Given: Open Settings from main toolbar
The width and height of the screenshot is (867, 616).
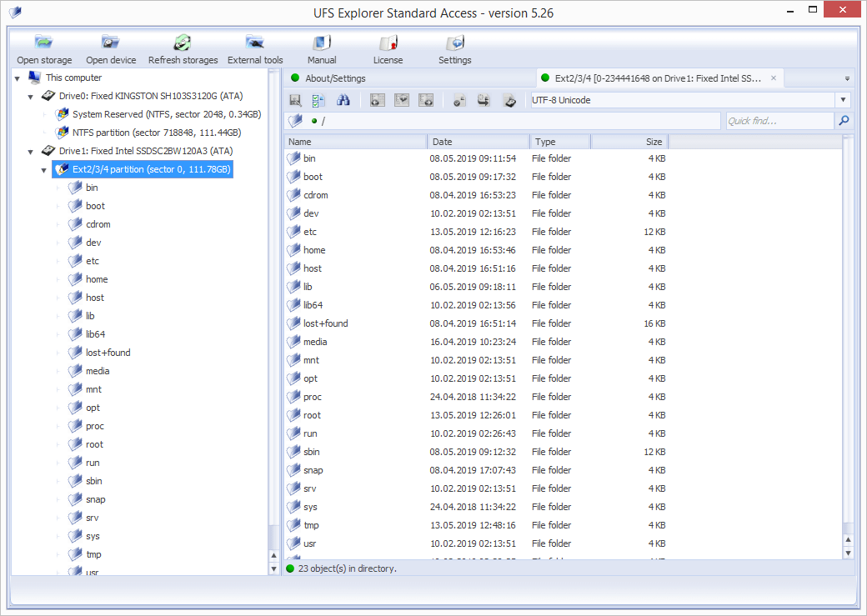Looking at the screenshot, I should [455, 43].
